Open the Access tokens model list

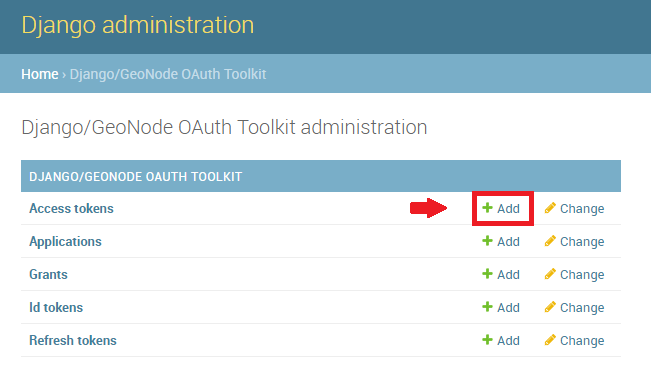pos(71,208)
